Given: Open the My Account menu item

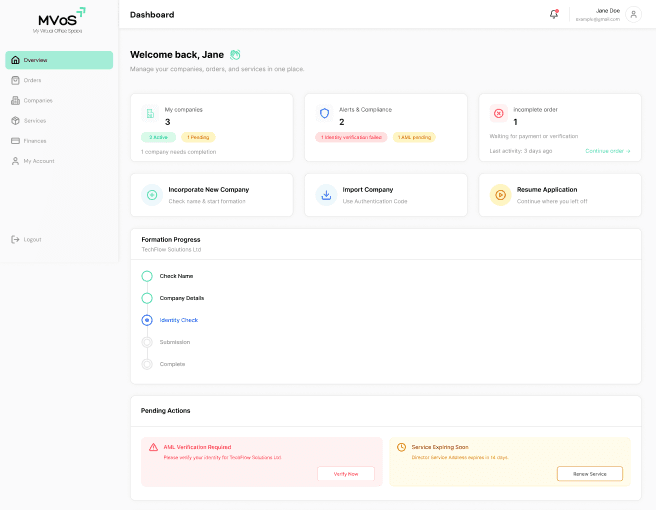Looking at the screenshot, I should (59, 161).
